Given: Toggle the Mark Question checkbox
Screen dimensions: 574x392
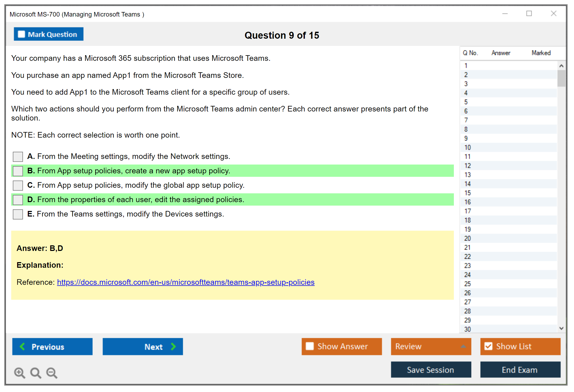Looking at the screenshot, I should click(x=21, y=34).
